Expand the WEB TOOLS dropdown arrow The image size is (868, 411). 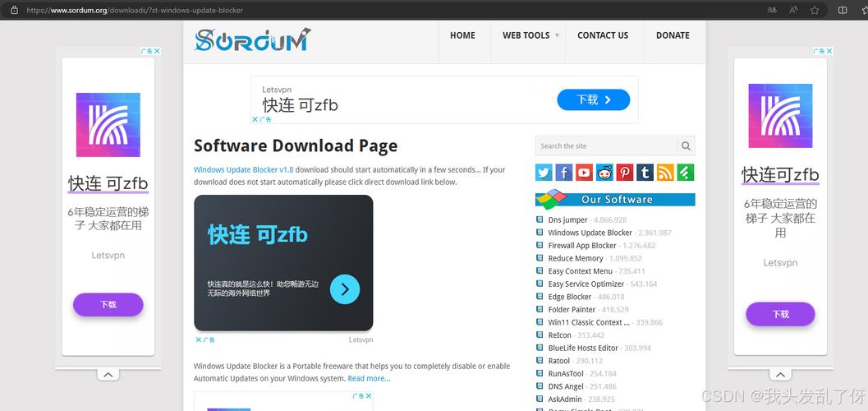coord(557,35)
